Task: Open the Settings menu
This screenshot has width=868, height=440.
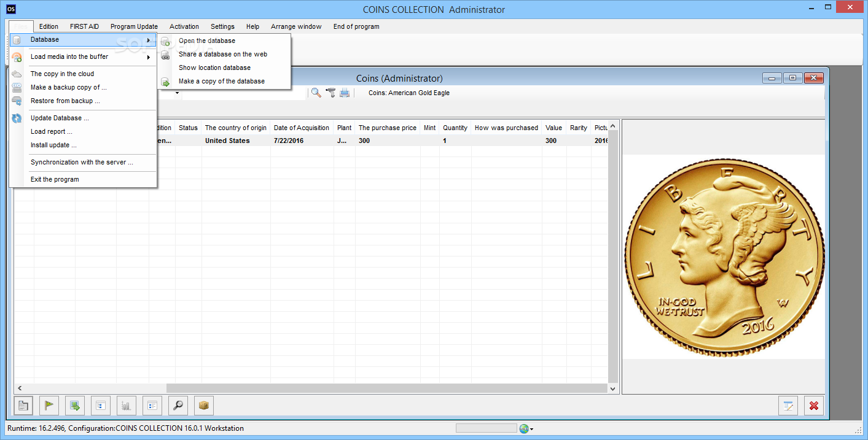Action: pos(222,26)
